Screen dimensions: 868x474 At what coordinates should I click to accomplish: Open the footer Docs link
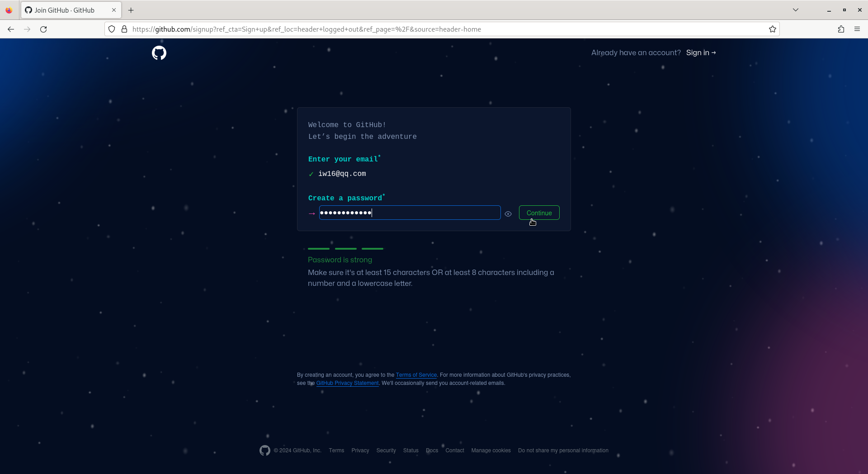432,450
